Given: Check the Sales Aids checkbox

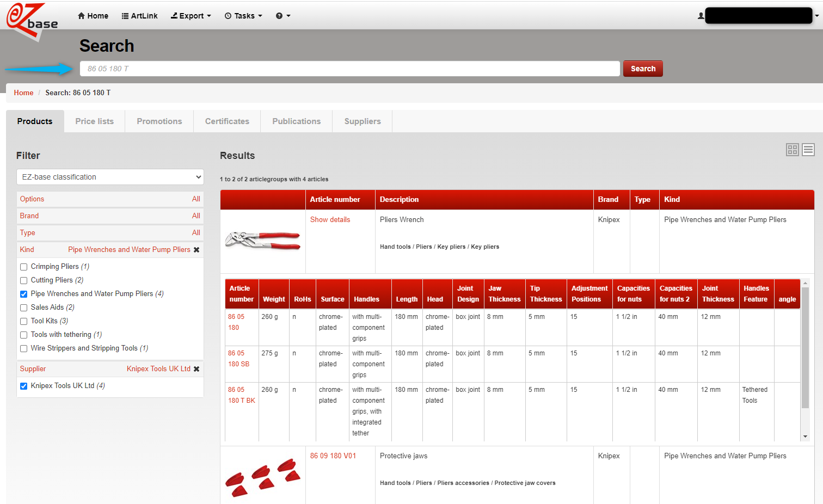Looking at the screenshot, I should point(23,308).
